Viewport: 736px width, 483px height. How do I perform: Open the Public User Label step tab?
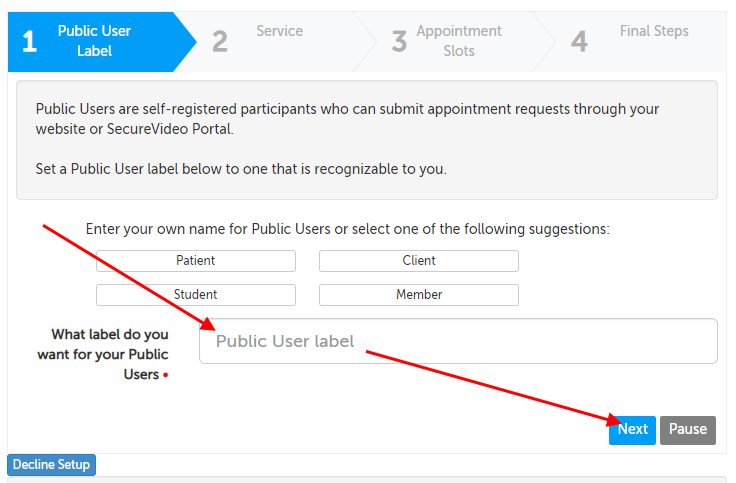pos(94,41)
